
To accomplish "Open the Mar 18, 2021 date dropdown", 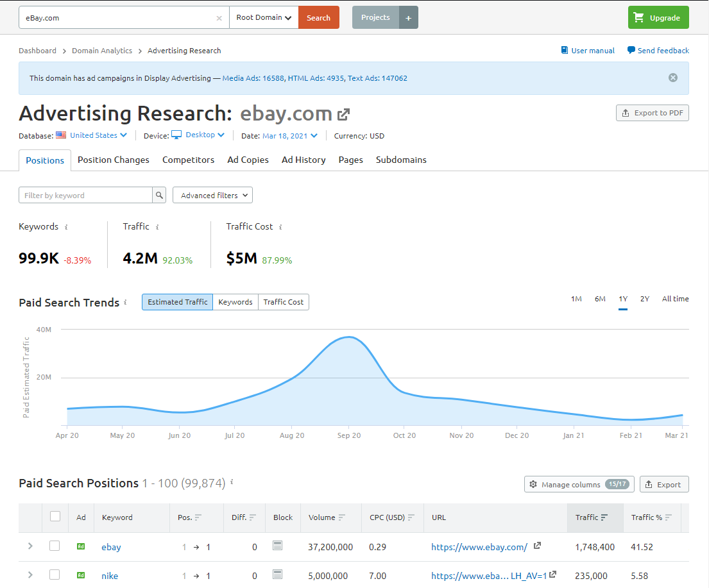I will click(x=290, y=135).
